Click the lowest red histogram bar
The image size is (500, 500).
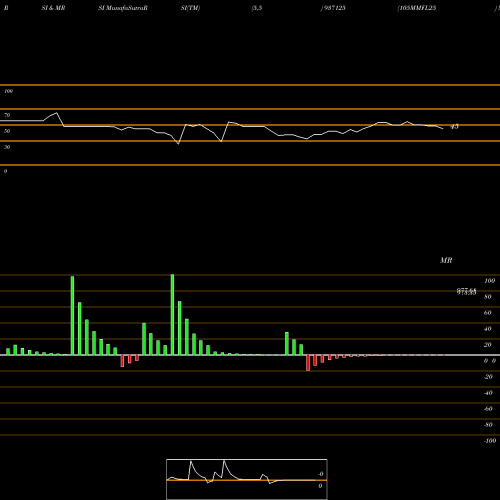coord(308,363)
